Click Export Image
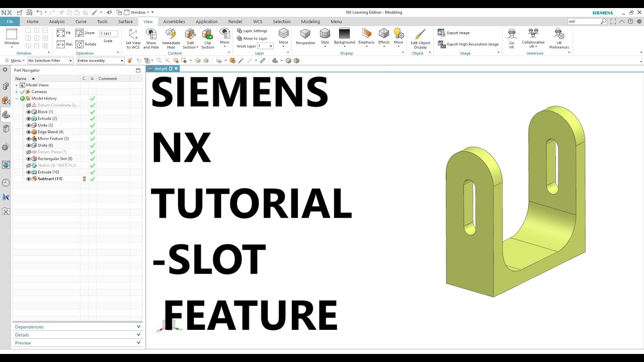This screenshot has width=644, height=362. click(453, 33)
